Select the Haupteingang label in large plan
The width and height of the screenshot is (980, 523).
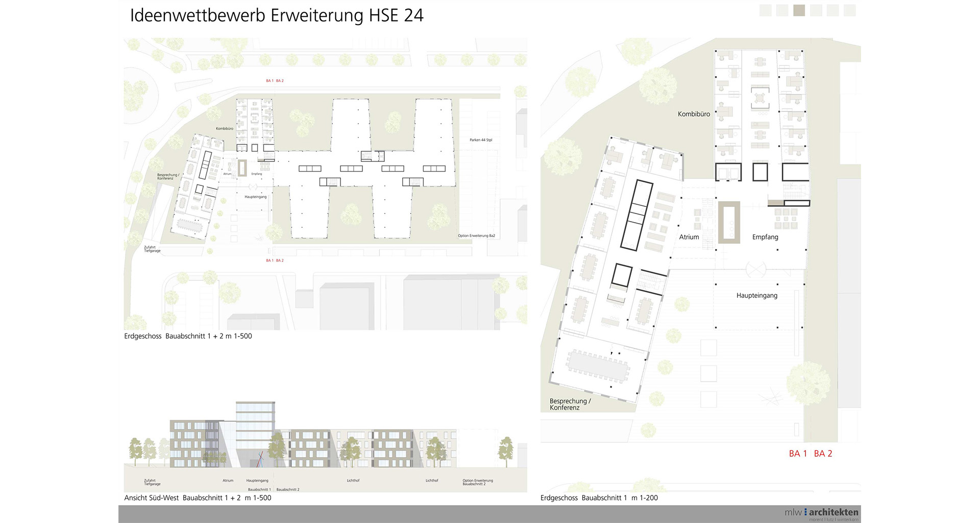757,296
